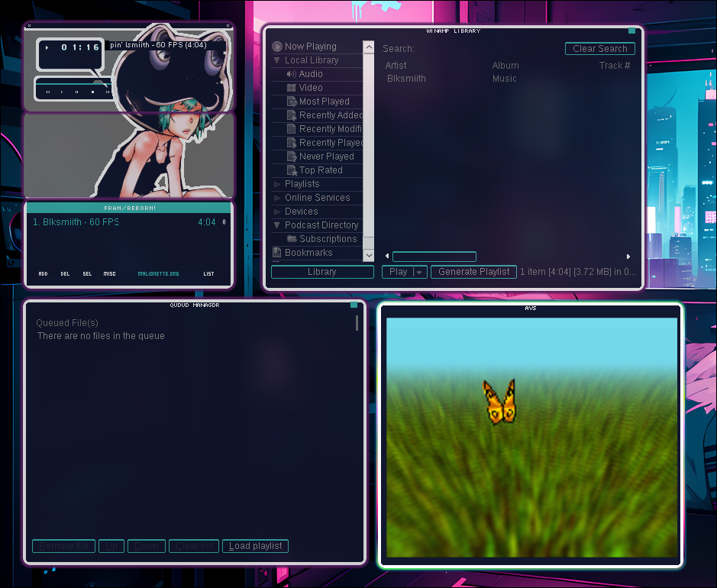Open Now Playing in library tree
This screenshot has width=717, height=588.
311,46
